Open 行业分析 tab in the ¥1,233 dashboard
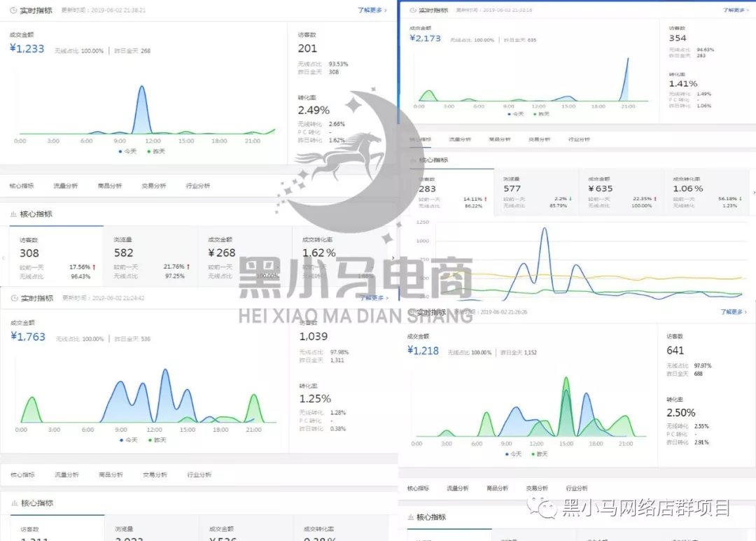 (x=198, y=185)
